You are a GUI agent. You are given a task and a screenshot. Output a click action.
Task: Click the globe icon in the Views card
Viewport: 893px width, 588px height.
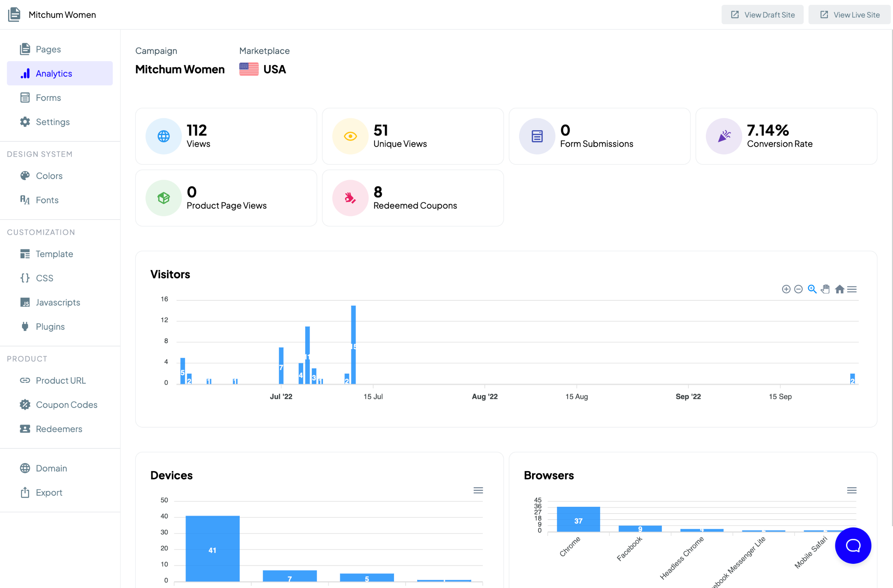[x=164, y=136]
